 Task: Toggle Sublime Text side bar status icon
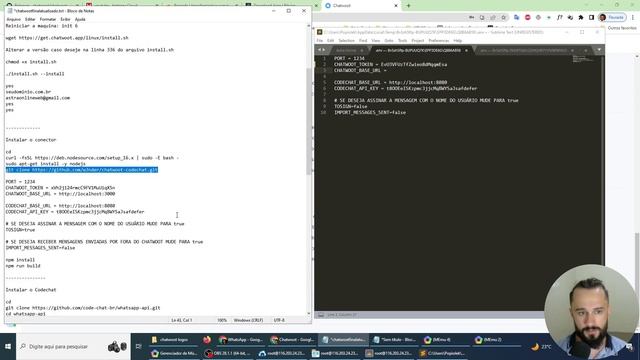[x=321, y=315]
